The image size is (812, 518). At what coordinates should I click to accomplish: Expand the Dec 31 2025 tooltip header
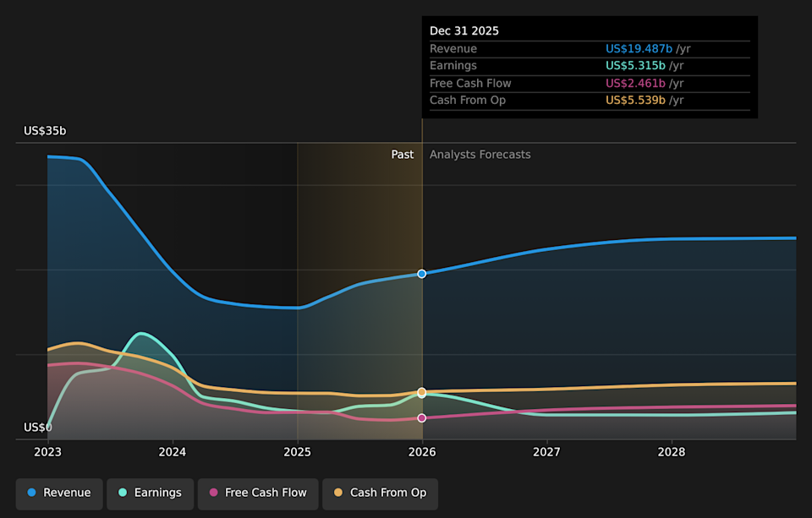coord(463,30)
